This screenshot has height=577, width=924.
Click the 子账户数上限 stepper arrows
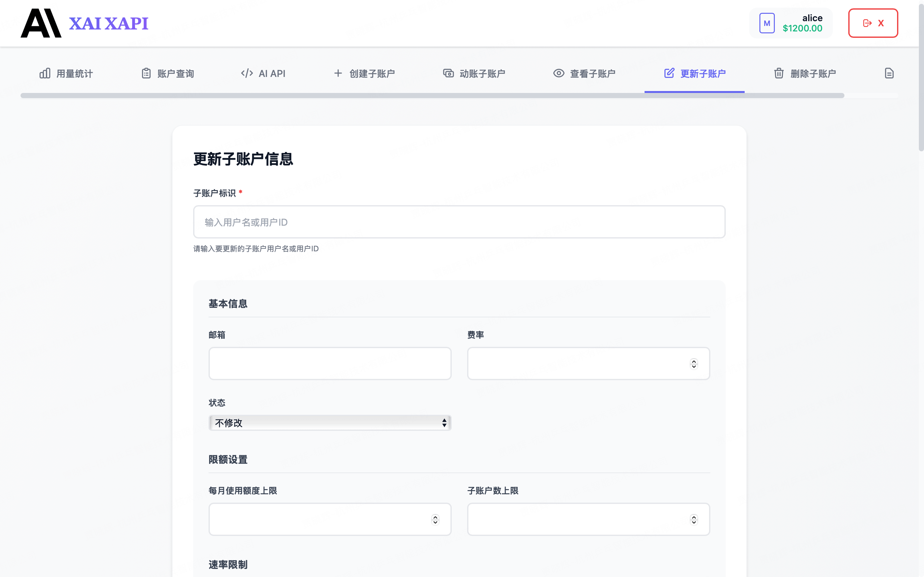pos(694,519)
